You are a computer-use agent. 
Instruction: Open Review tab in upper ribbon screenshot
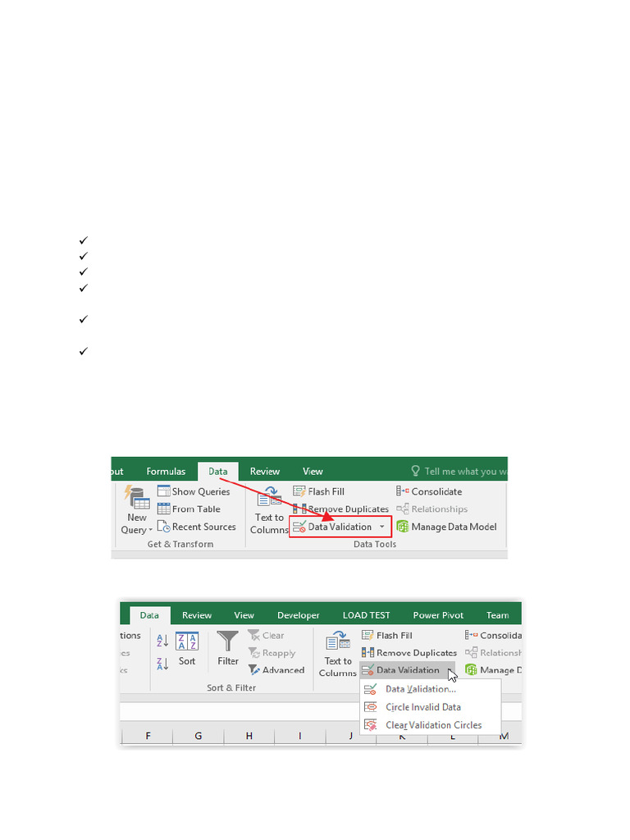click(265, 472)
